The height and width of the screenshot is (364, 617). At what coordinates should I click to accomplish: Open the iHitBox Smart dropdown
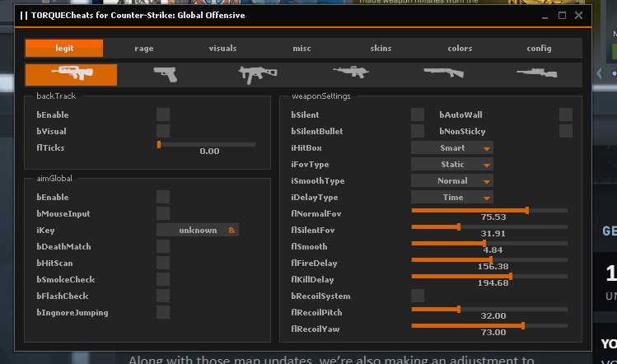coord(452,147)
